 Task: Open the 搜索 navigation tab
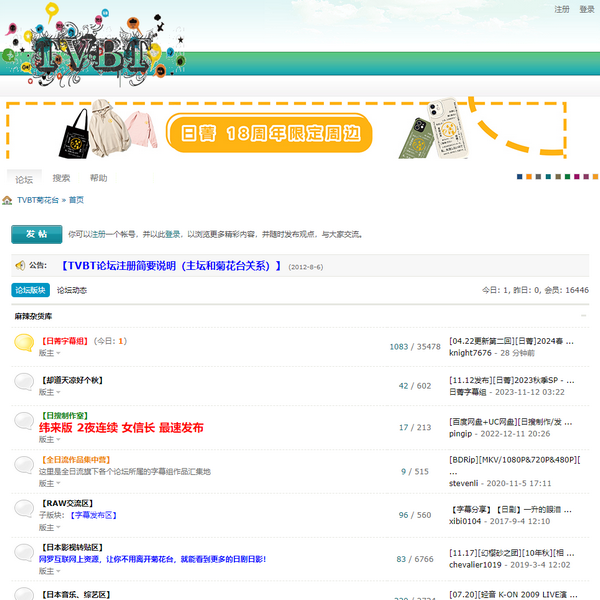point(62,178)
